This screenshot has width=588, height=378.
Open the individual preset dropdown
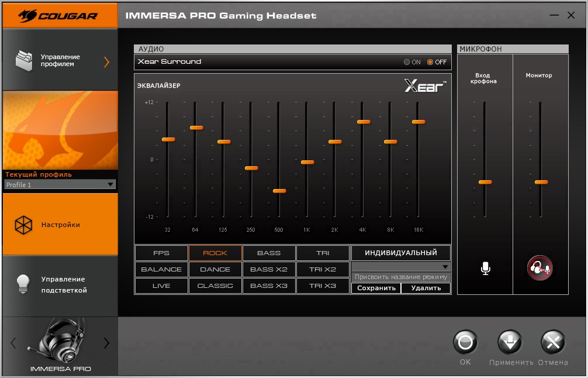click(401, 266)
